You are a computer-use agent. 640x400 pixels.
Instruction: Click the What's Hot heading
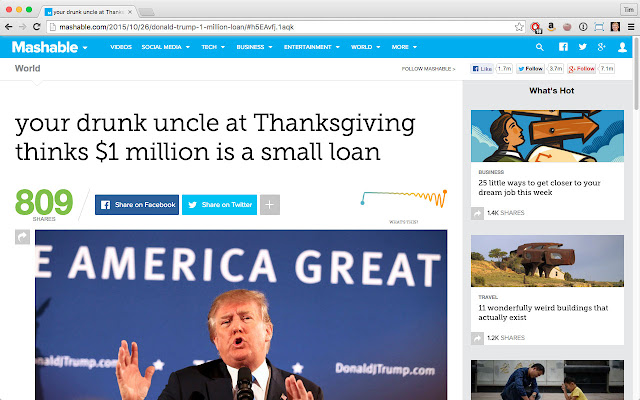551,91
